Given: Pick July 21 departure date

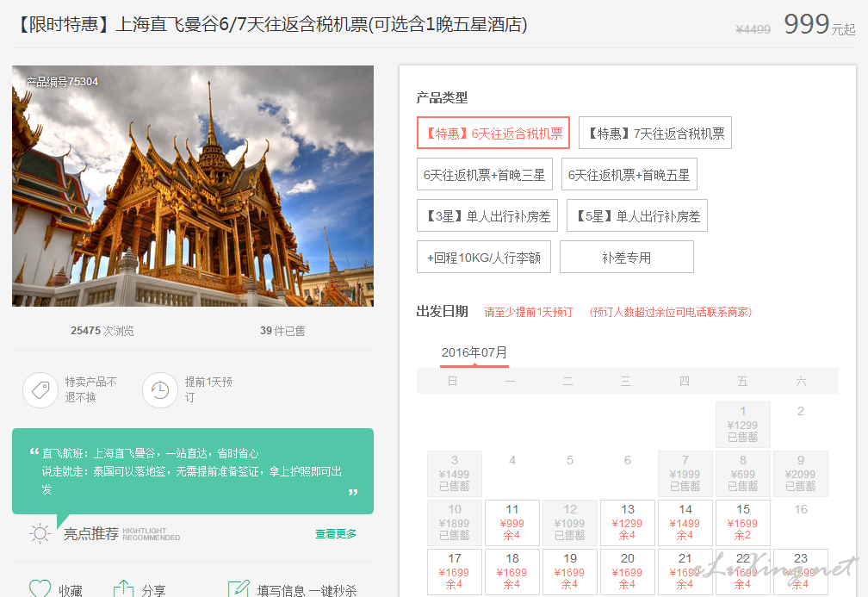Looking at the screenshot, I should [685, 571].
